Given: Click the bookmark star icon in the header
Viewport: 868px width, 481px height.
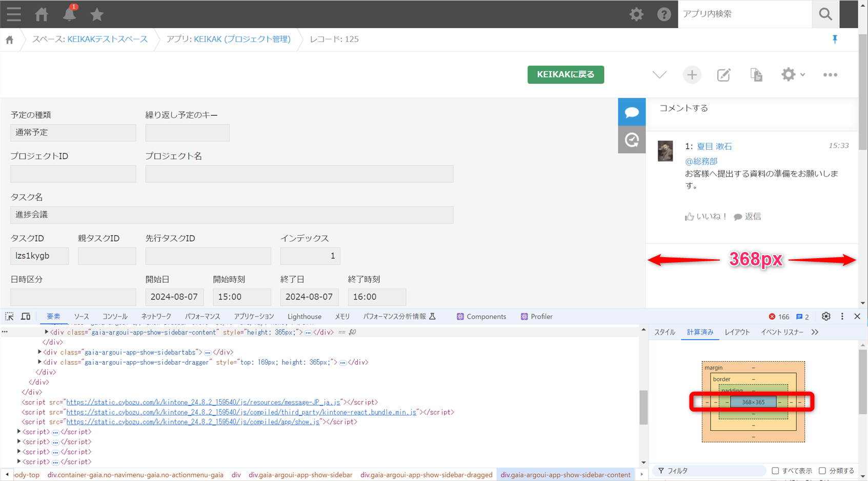Looking at the screenshot, I should pyautogui.click(x=97, y=14).
